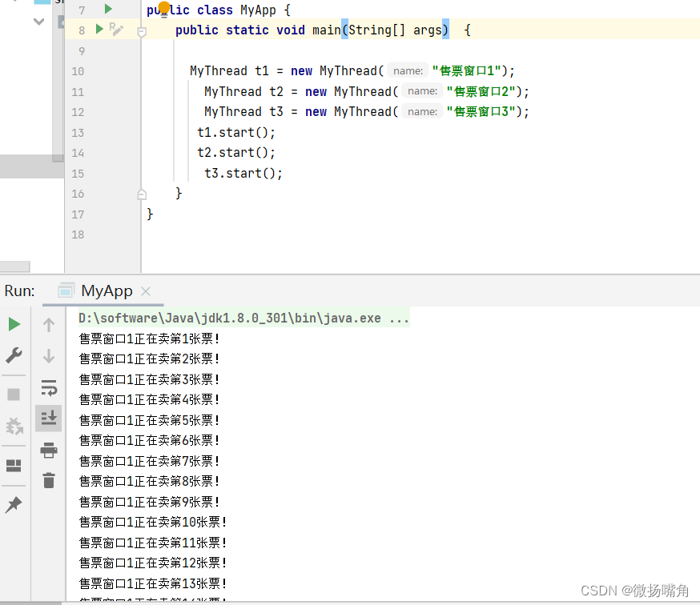Place cursor on t2.start(); line
Image resolution: width=700 pixels, height=605 pixels.
click(235, 153)
